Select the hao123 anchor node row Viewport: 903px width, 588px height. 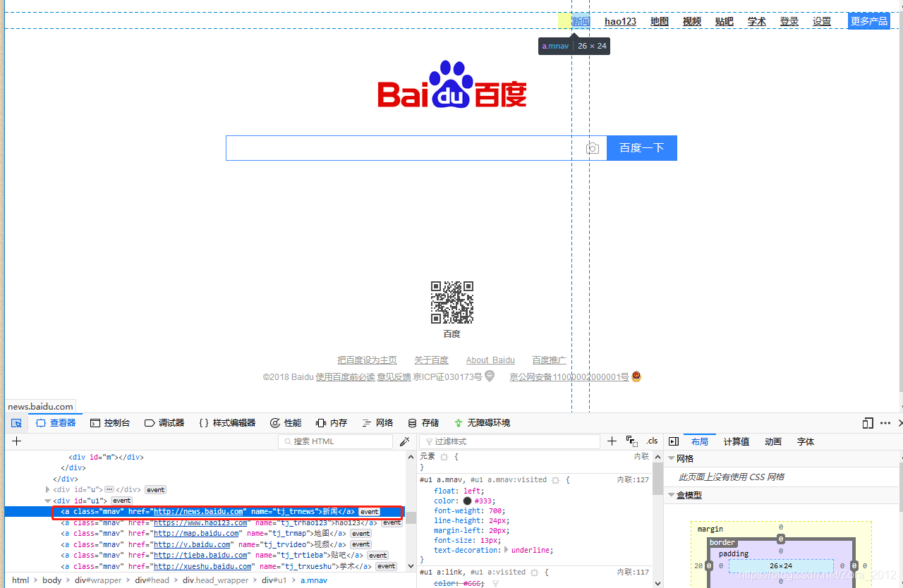tap(205, 522)
